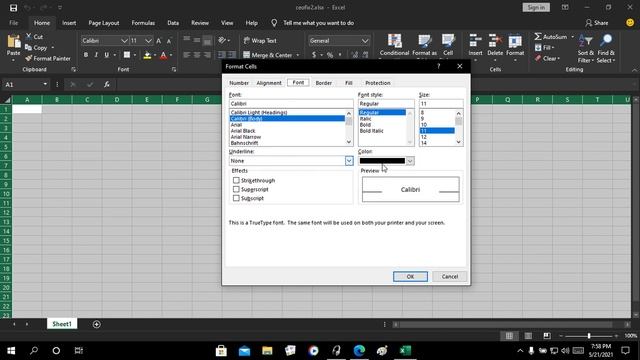The height and width of the screenshot is (360, 640).
Task: Open ribbon font size dropdown
Action: point(148,41)
